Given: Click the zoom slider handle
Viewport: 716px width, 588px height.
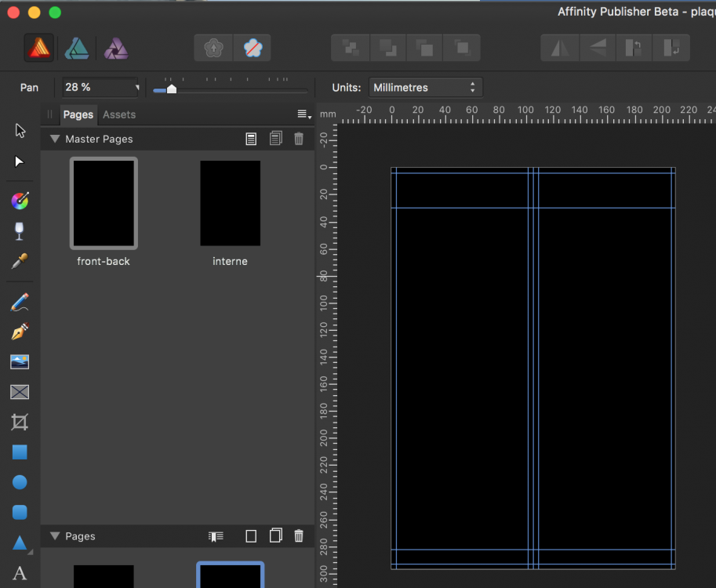Looking at the screenshot, I should (172, 89).
